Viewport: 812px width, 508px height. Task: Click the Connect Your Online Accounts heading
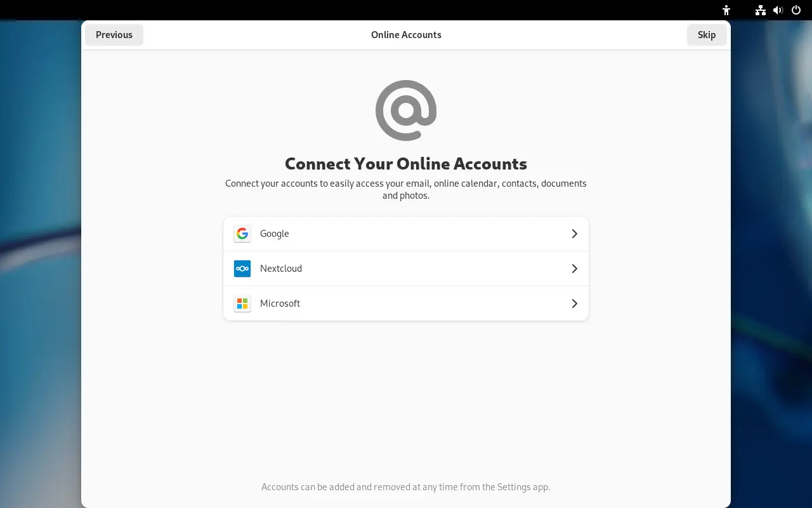tap(406, 164)
